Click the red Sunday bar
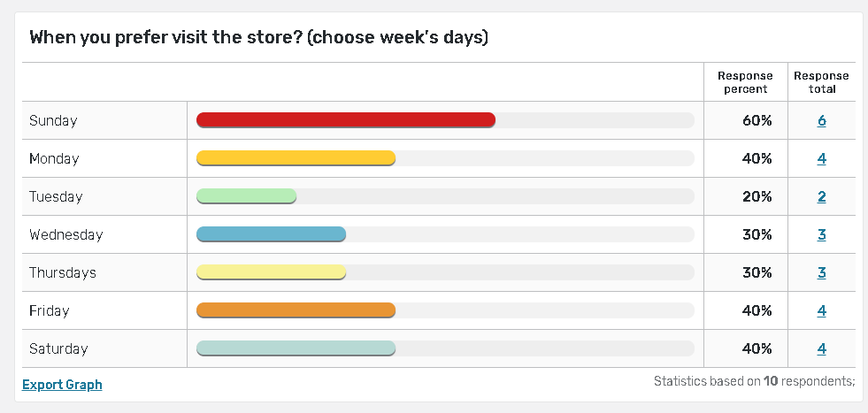This screenshot has height=413, width=868. click(345, 120)
